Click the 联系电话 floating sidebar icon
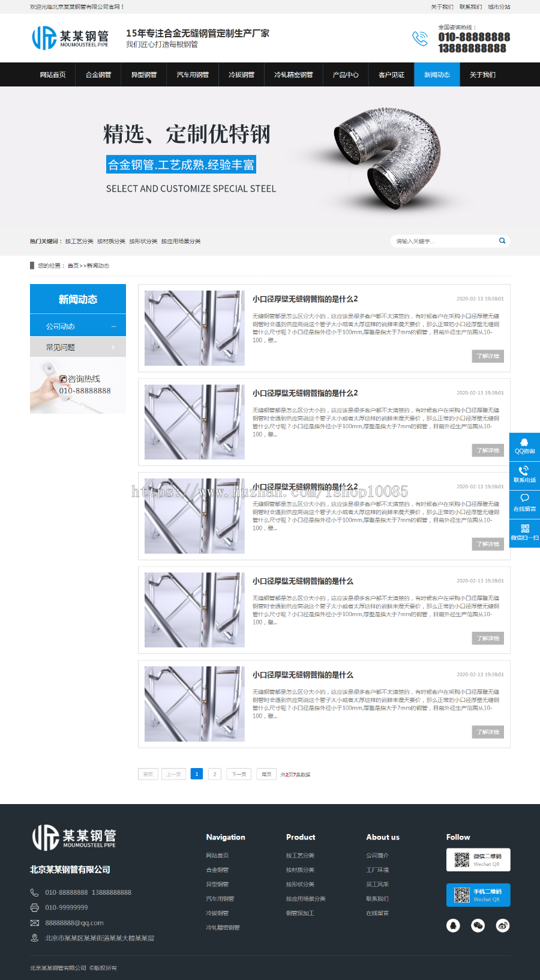 pos(524,476)
